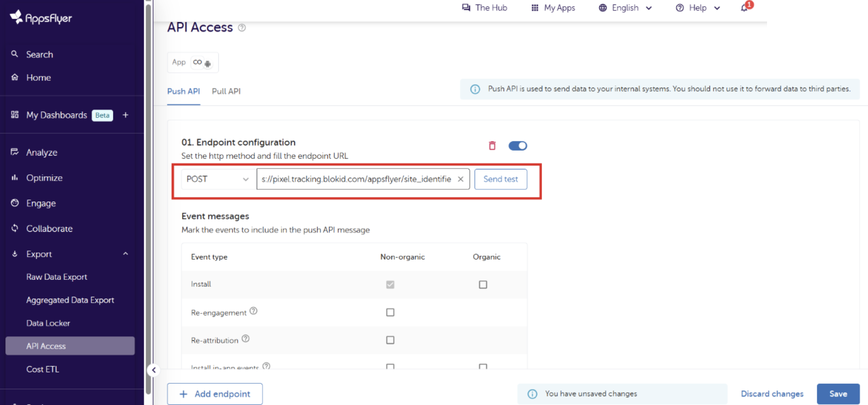The height and width of the screenshot is (405, 868).
Task: Open the English language dropdown
Action: coord(625,8)
